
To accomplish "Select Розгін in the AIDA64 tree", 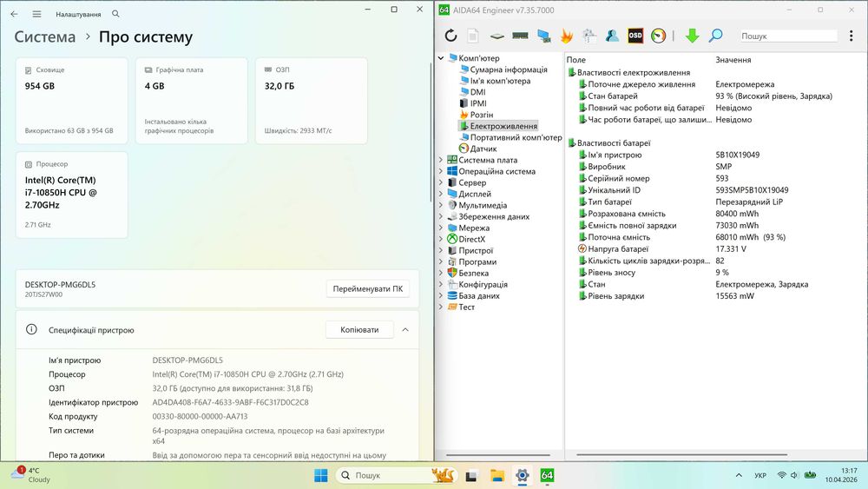I will tap(481, 115).
